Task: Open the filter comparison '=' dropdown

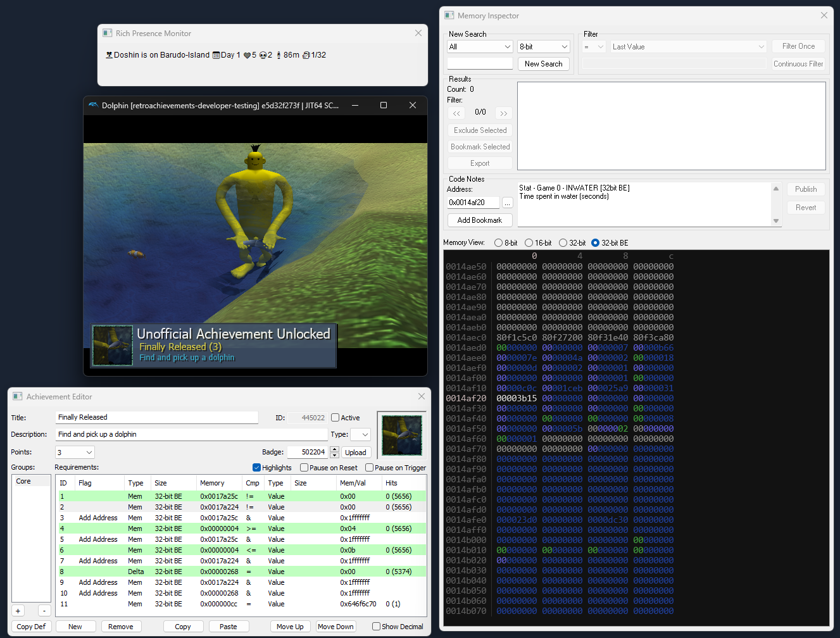Action: (x=594, y=47)
